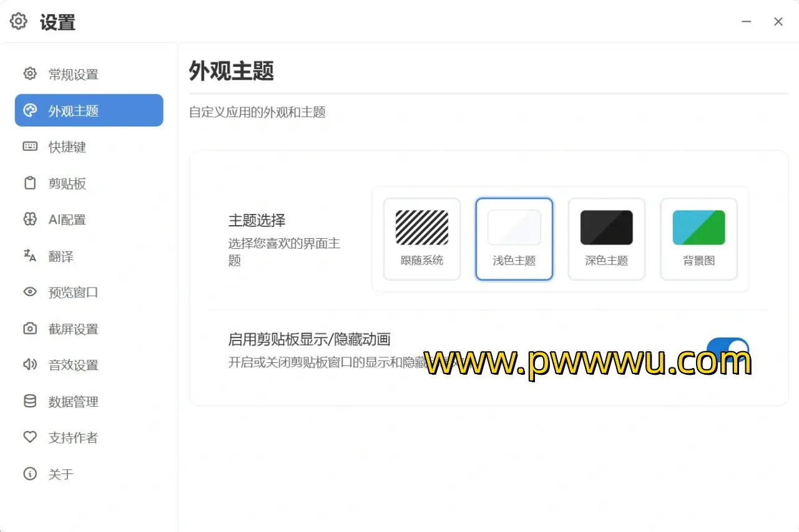Image resolution: width=799 pixels, height=532 pixels.
Task: Choose the 深色主题 theme card
Action: tap(606, 239)
